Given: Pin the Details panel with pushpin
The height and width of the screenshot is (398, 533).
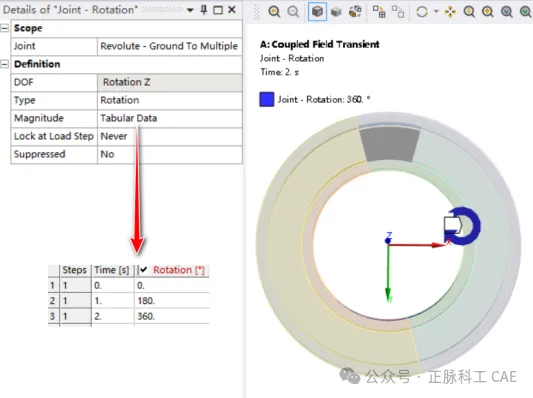Looking at the screenshot, I should point(204,10).
